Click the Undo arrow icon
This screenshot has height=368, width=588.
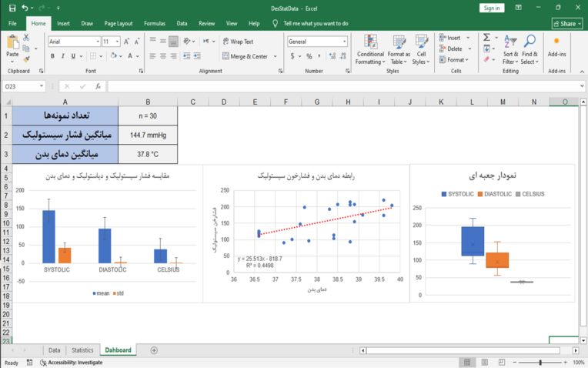point(25,8)
